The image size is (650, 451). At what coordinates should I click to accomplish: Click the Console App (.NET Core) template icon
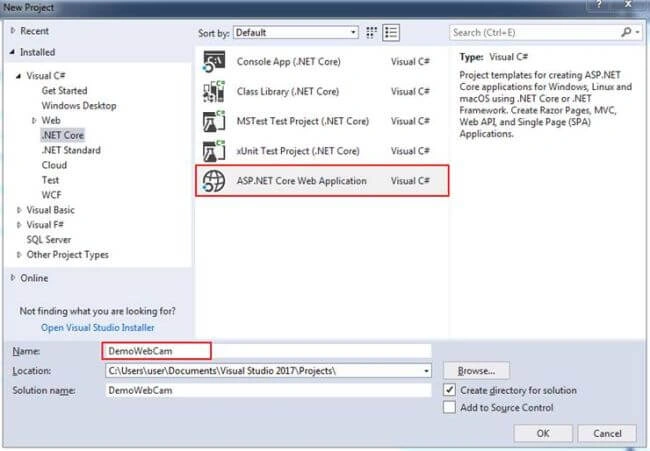pyautogui.click(x=214, y=61)
